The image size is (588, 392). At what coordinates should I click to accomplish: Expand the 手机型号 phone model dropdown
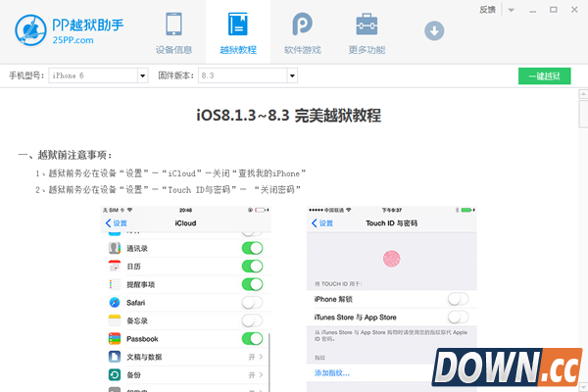click(x=142, y=75)
